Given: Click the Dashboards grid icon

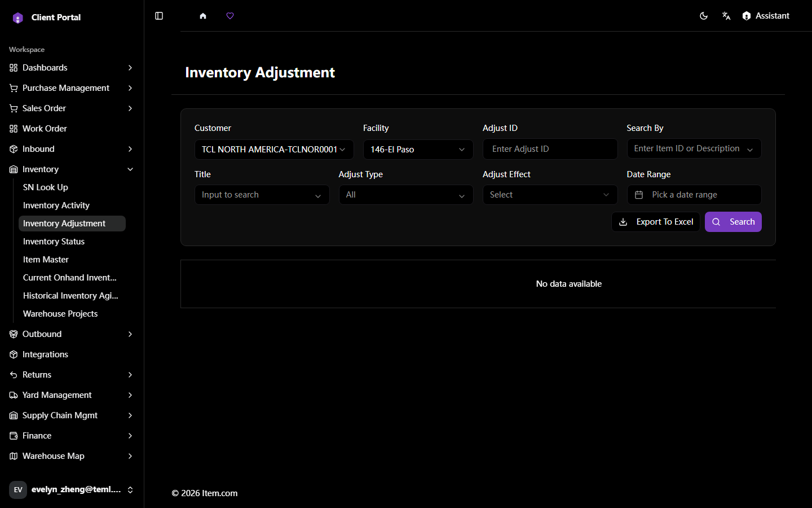Looking at the screenshot, I should point(14,68).
